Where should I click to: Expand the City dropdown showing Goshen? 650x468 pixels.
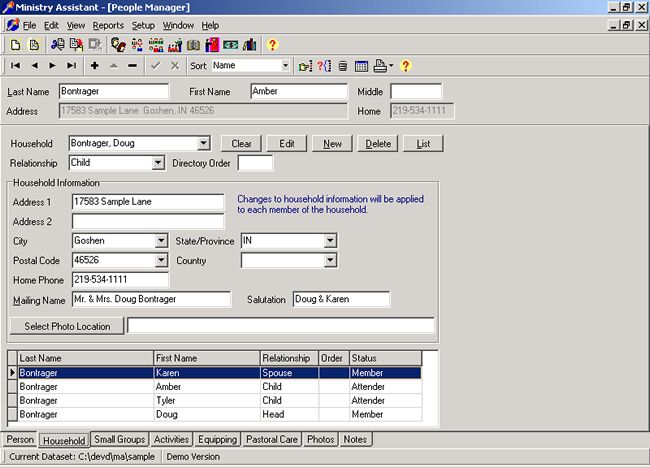[161, 241]
